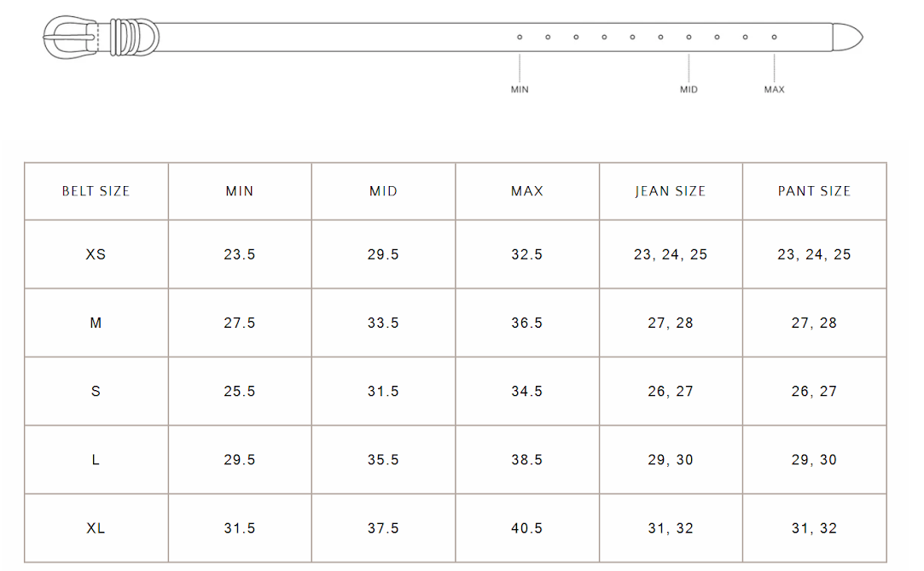Click the S row jean size 26, 27
Viewport: 924px width, 571px height.
[x=671, y=391]
